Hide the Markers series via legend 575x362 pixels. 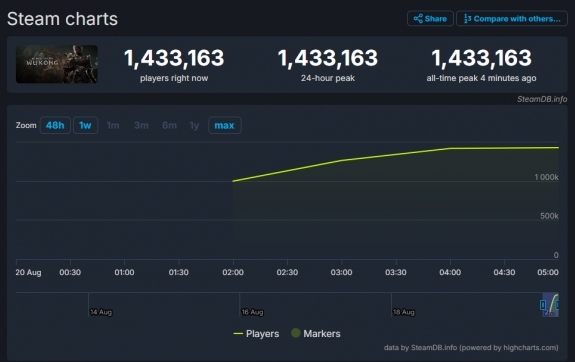click(x=316, y=334)
